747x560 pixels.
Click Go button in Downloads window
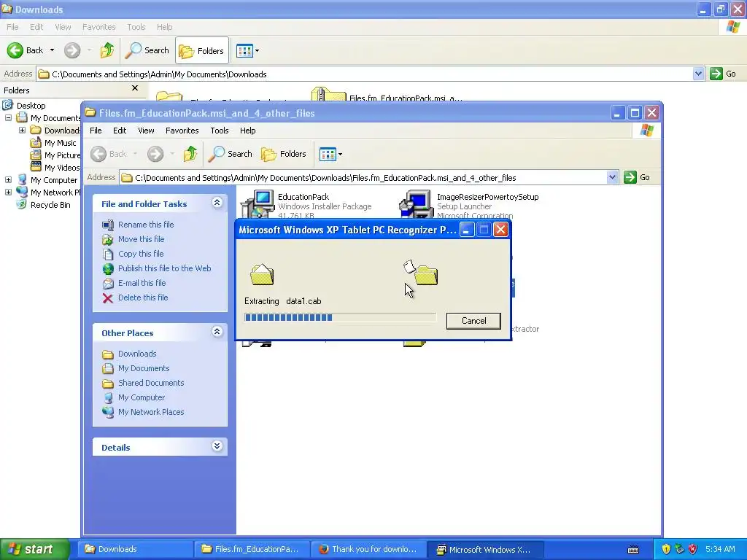click(723, 74)
